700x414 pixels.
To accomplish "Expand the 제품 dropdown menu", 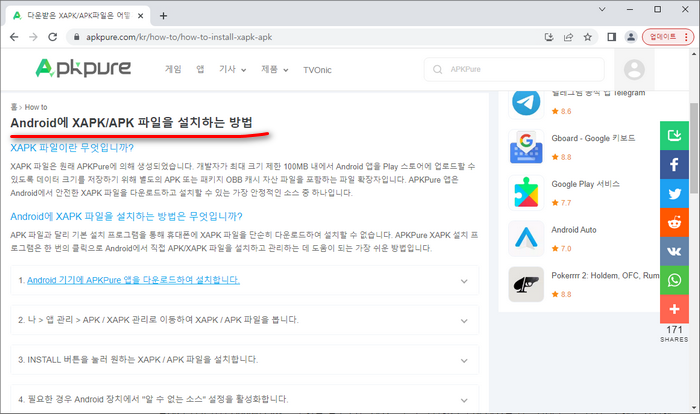I will [x=275, y=69].
